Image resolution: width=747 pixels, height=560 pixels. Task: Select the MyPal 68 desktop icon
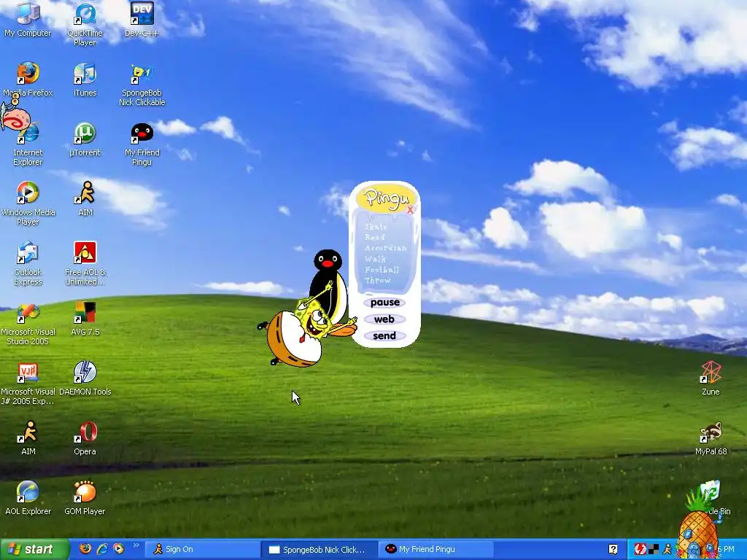(711, 437)
